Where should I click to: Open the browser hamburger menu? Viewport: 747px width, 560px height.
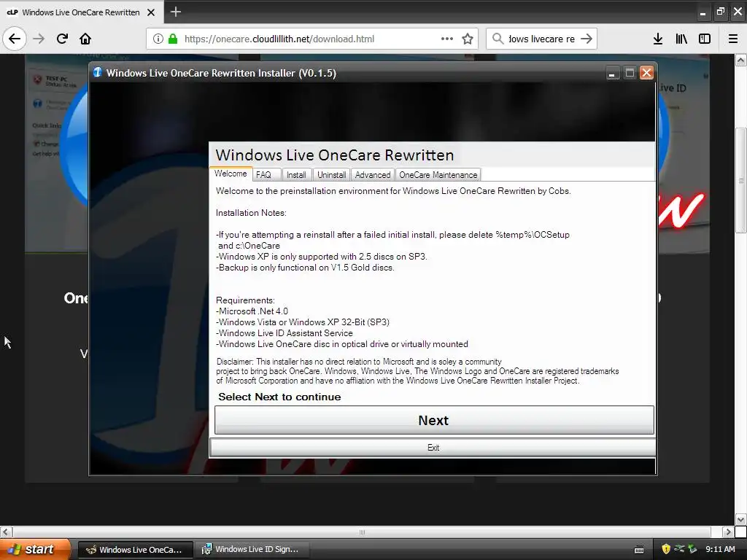click(x=732, y=39)
